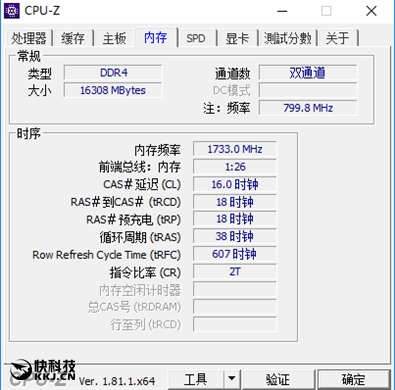
Task: Click the 2T command rate value
Action: click(x=235, y=272)
